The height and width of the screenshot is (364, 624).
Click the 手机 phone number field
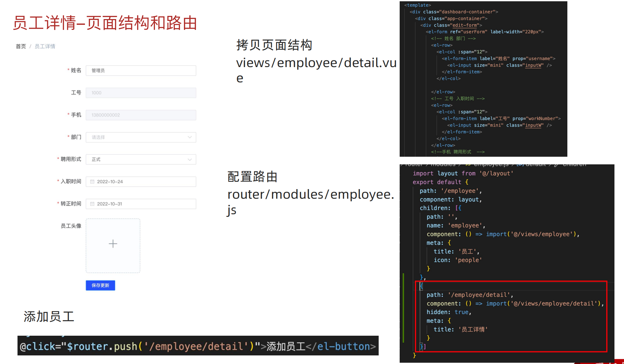pos(141,115)
